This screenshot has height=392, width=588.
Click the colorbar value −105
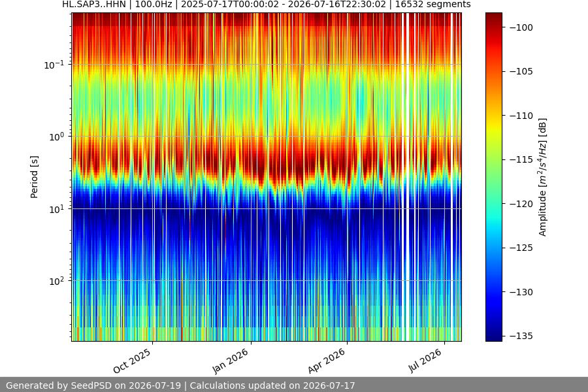tap(521, 71)
